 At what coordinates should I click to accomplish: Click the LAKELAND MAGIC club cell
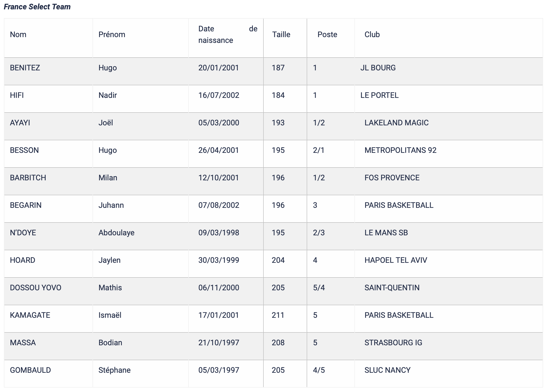pyautogui.click(x=396, y=123)
